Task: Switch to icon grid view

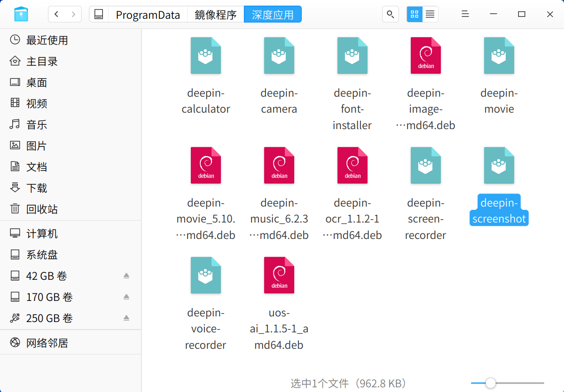Action: pyautogui.click(x=415, y=14)
